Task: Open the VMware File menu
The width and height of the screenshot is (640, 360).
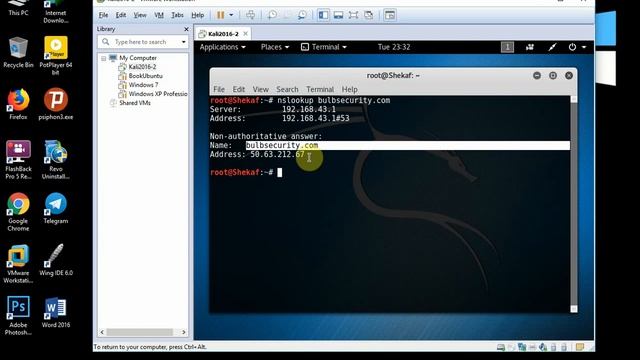Action: tap(103, 15)
